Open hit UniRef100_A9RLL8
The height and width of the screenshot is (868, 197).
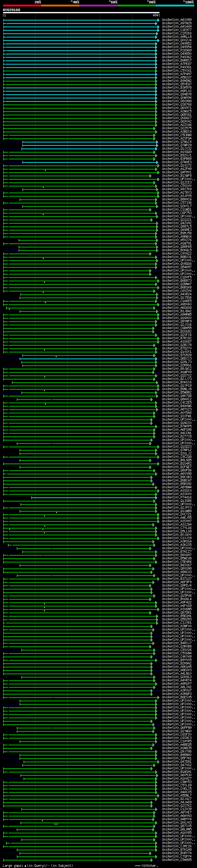pos(177,37)
